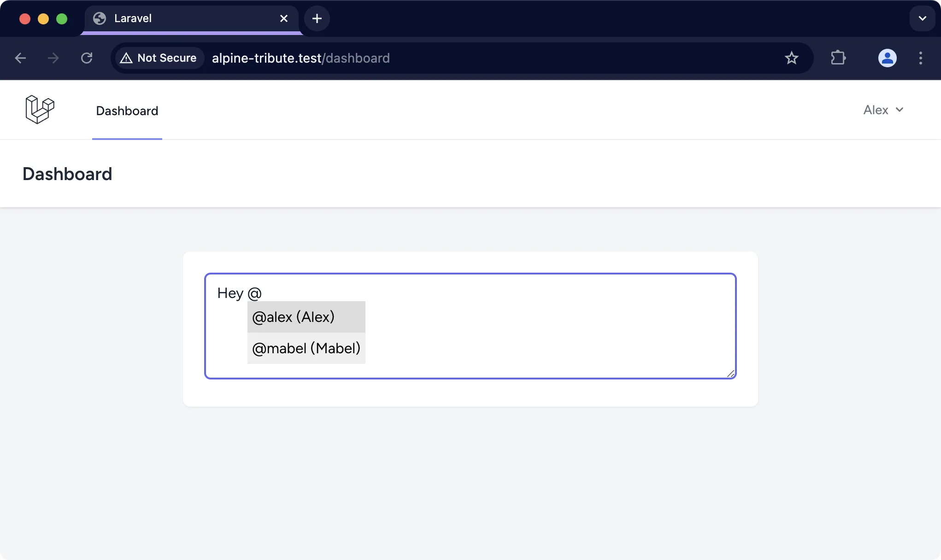Viewport: 941px width, 560px height.
Task: Click the browser forward arrow
Action: 53,58
